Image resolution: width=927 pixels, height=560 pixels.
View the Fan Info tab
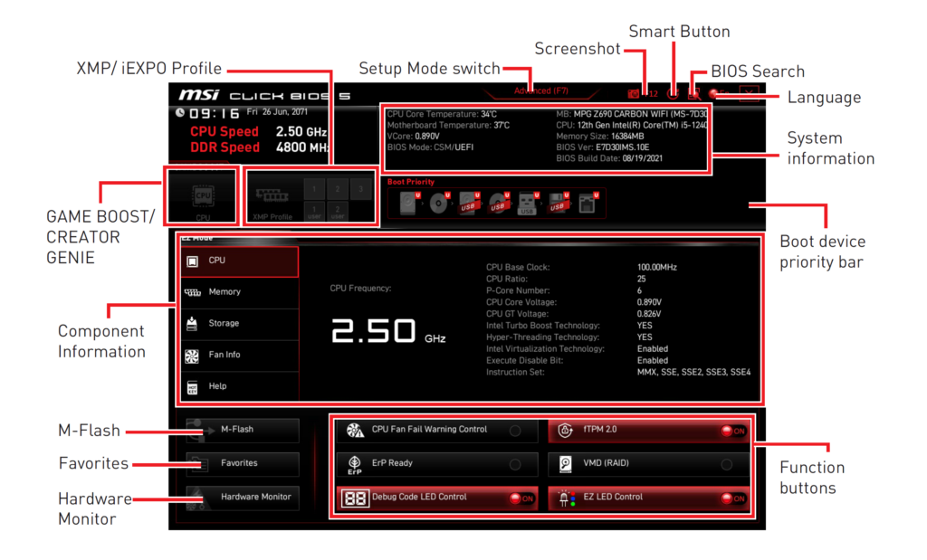click(239, 355)
